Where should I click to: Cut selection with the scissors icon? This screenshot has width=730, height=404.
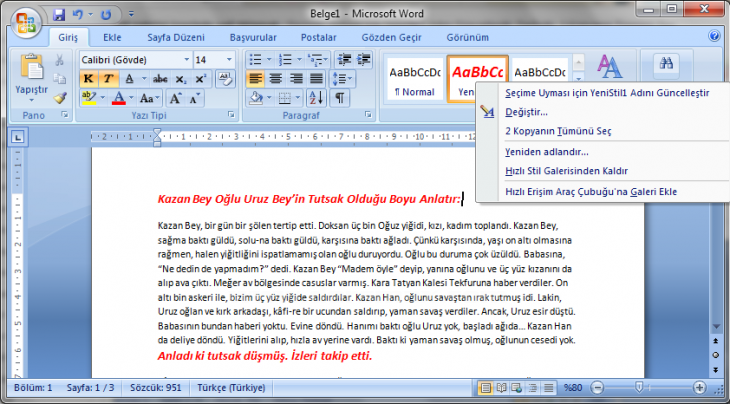click(60, 60)
